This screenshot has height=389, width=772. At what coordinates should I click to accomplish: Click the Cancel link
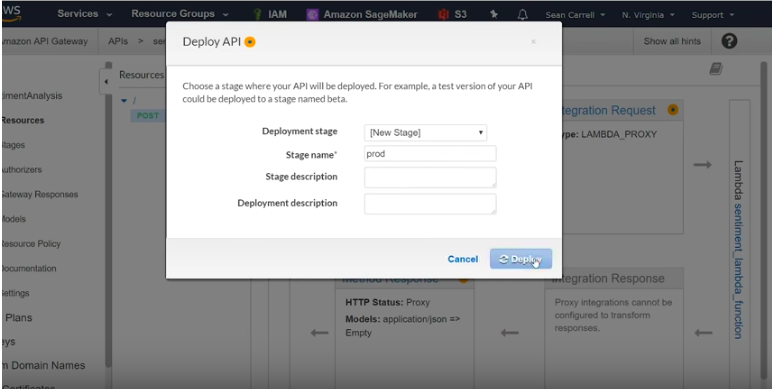pos(462,259)
